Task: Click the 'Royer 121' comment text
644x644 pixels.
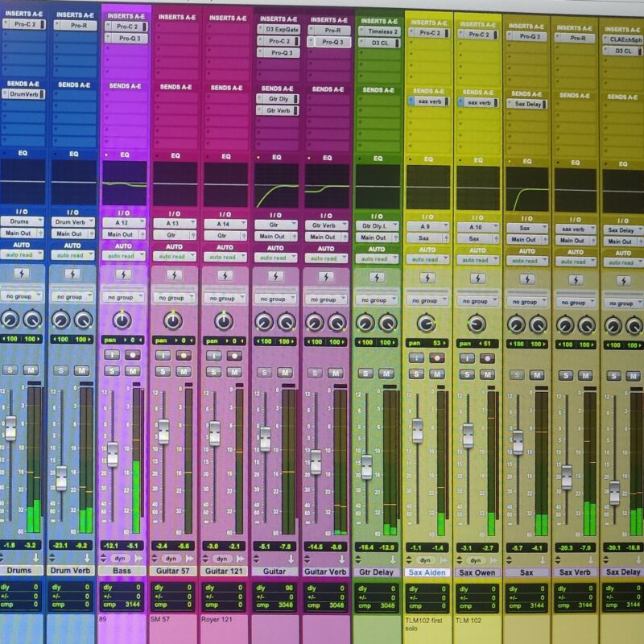Action: pos(217,619)
